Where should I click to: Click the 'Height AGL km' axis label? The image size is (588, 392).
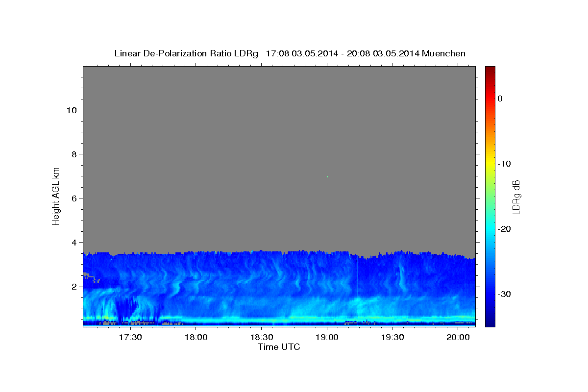pos(56,196)
